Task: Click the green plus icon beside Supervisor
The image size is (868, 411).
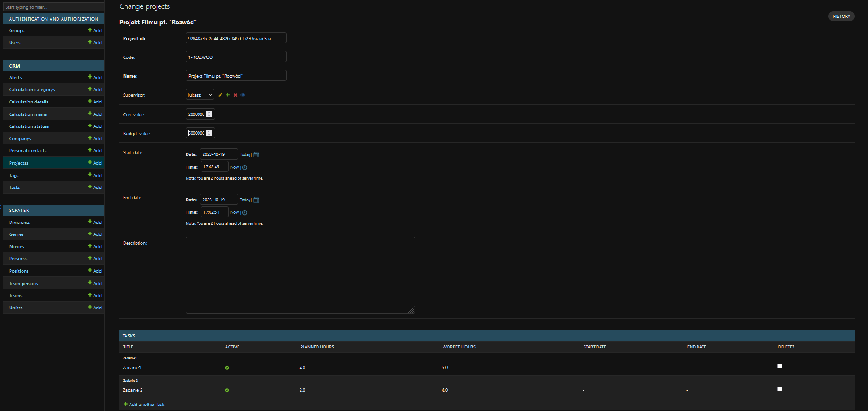Action: pos(228,95)
